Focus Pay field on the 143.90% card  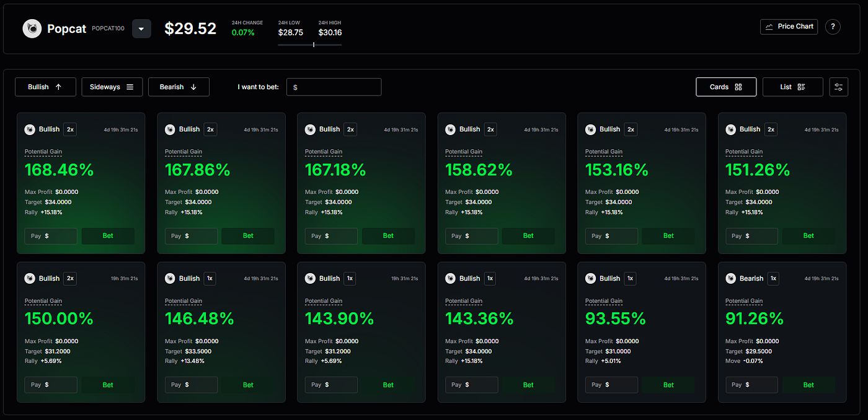(331, 385)
